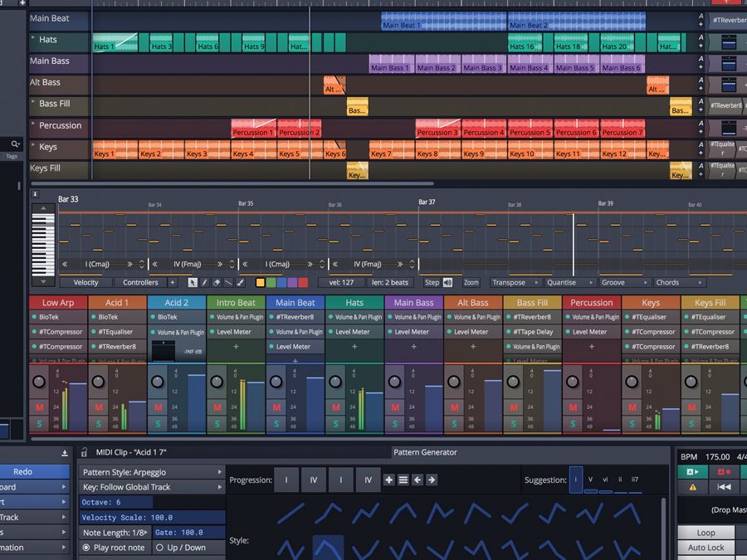Select the Keys Fill mixer channel header

(710, 302)
